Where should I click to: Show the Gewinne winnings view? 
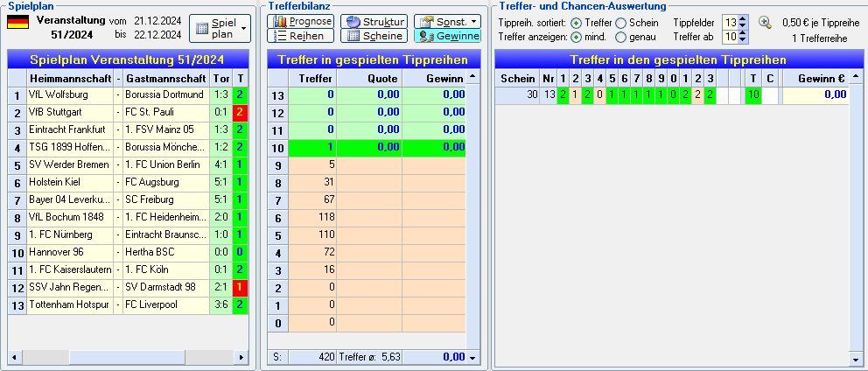point(447,36)
